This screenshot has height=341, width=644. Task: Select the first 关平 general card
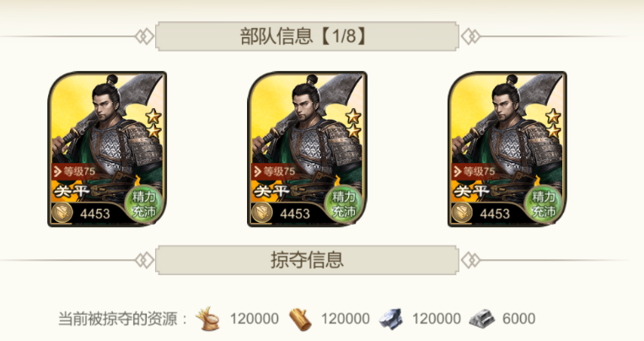(x=107, y=149)
